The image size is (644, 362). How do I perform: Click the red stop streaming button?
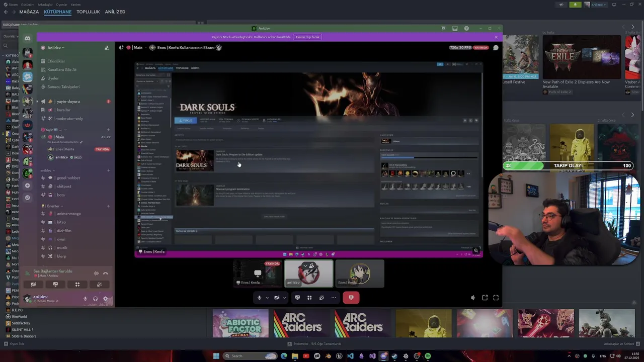[351, 298]
